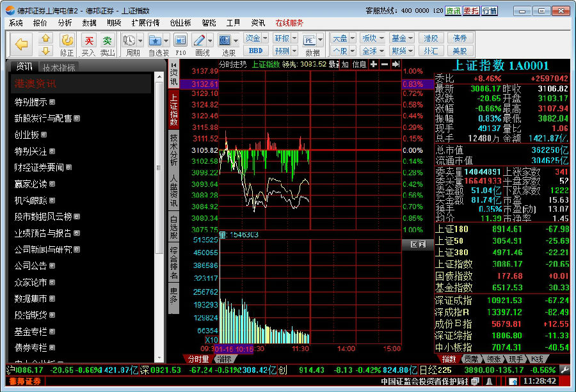Image resolution: width=576 pixels, height=392 pixels.
Task: Open the 新股发行与配售 news link
Action: point(44,118)
